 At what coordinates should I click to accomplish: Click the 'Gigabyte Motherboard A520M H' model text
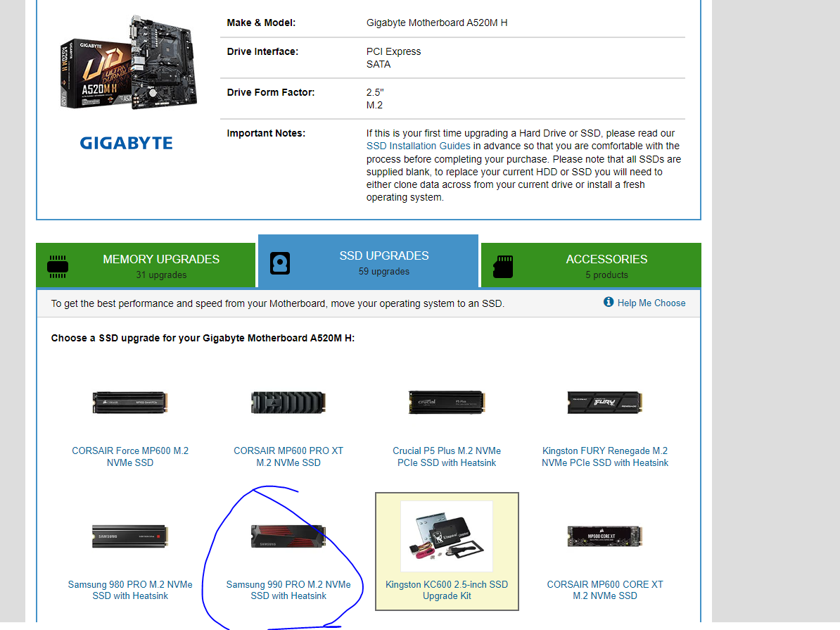[x=437, y=23]
